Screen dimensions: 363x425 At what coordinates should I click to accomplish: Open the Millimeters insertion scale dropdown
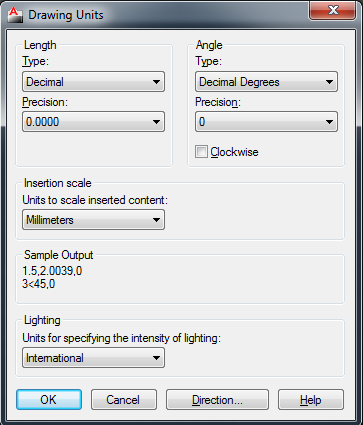coord(93,220)
